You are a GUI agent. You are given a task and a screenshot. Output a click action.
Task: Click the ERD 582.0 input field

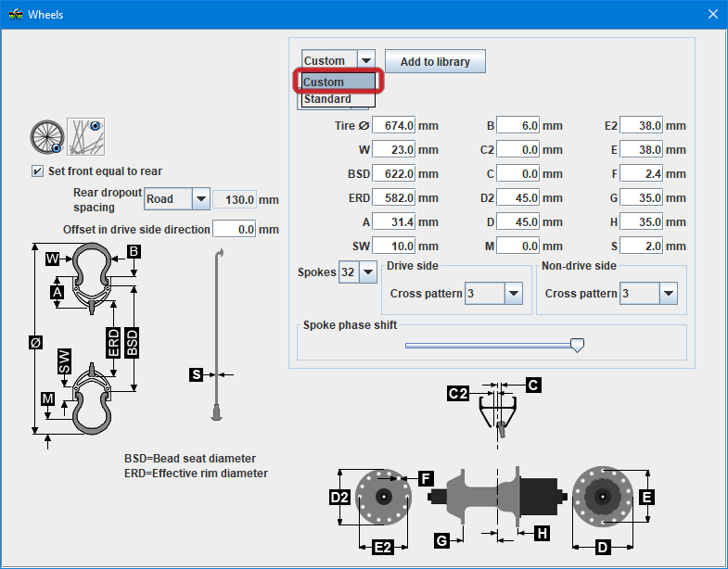click(x=394, y=198)
